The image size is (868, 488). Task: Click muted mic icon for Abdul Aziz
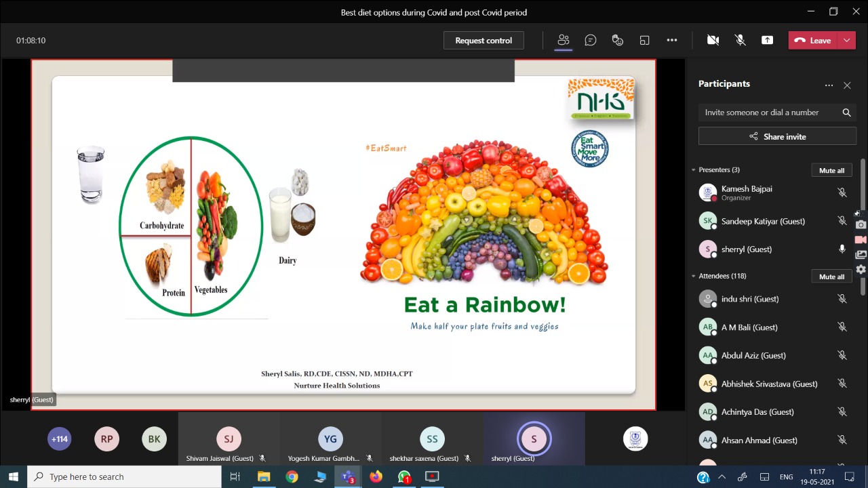842,355
